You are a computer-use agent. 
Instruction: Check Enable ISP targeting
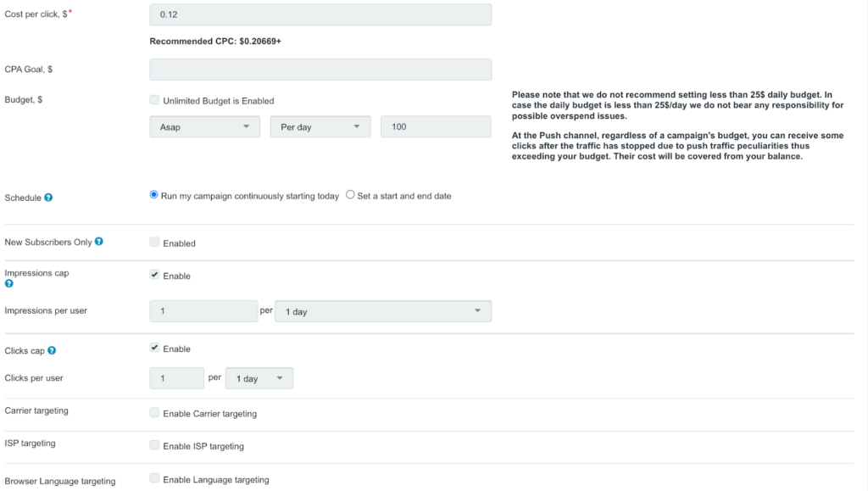[154, 445]
